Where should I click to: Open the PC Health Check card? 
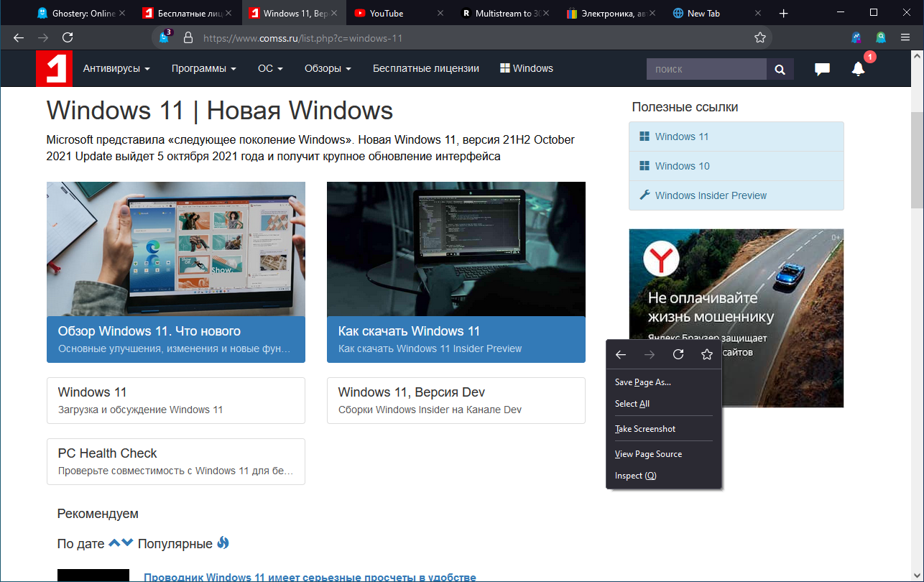pos(176,461)
